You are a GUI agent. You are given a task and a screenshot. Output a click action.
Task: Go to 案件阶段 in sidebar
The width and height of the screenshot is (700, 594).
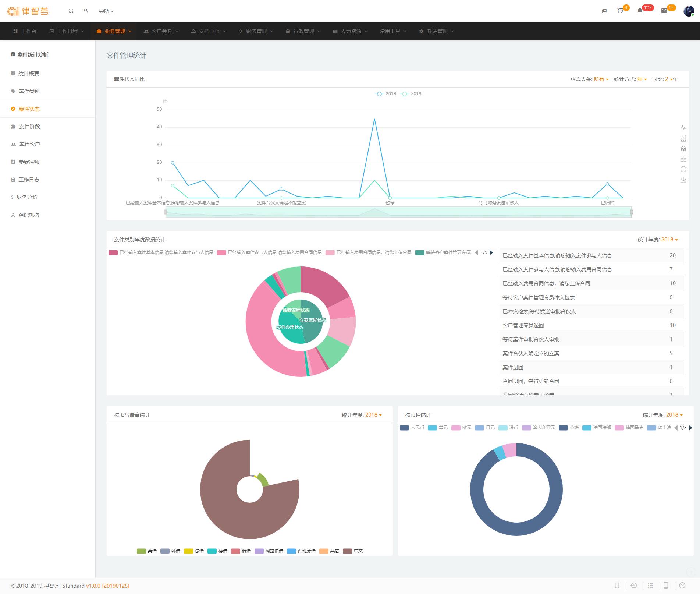[x=29, y=127]
